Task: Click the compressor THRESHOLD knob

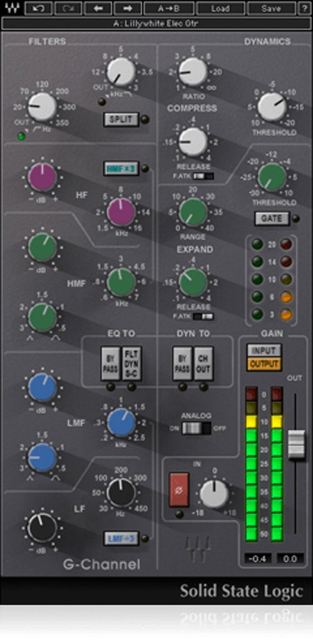Action: [272, 107]
